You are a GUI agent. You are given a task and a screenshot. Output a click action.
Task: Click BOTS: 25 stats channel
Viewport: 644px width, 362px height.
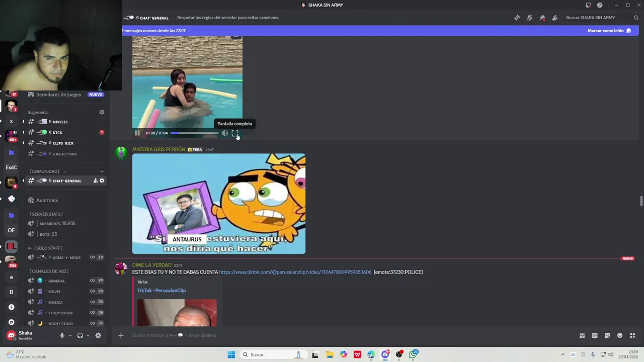point(65,234)
